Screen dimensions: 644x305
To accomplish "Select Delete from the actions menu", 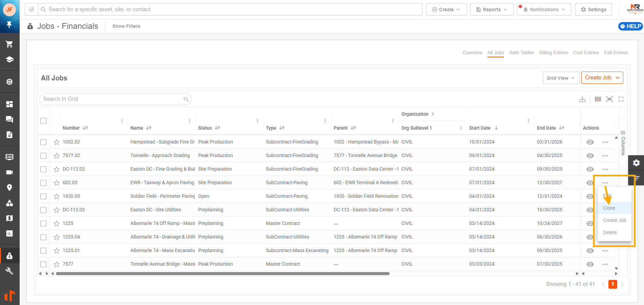I will click(614, 232).
